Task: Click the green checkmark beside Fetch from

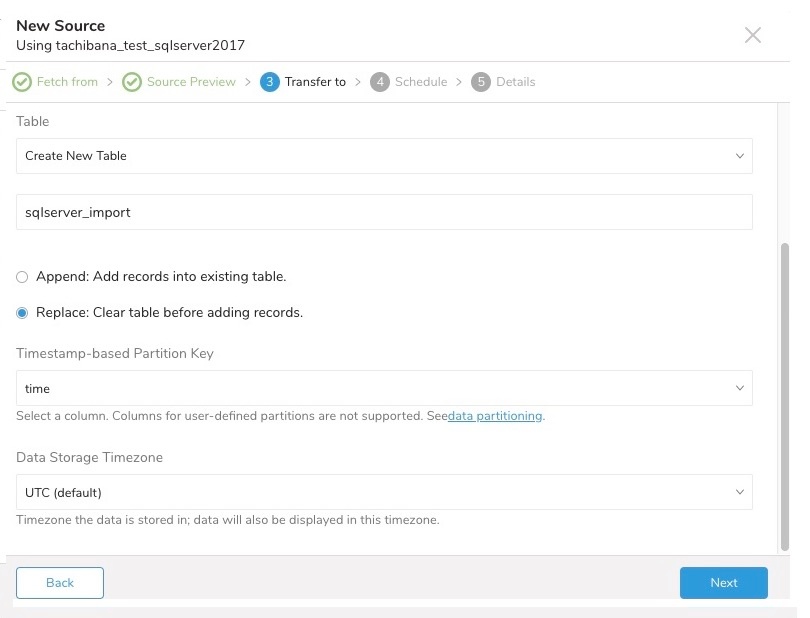Action: pyautogui.click(x=22, y=82)
